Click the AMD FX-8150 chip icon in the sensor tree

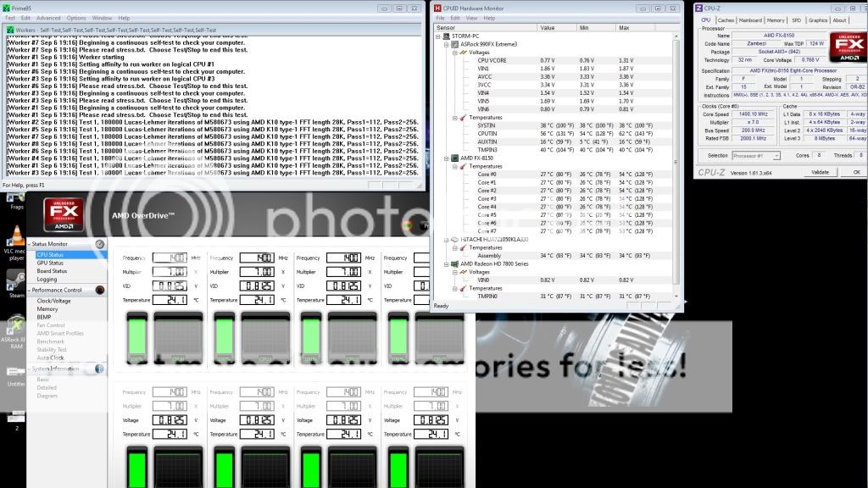click(454, 158)
